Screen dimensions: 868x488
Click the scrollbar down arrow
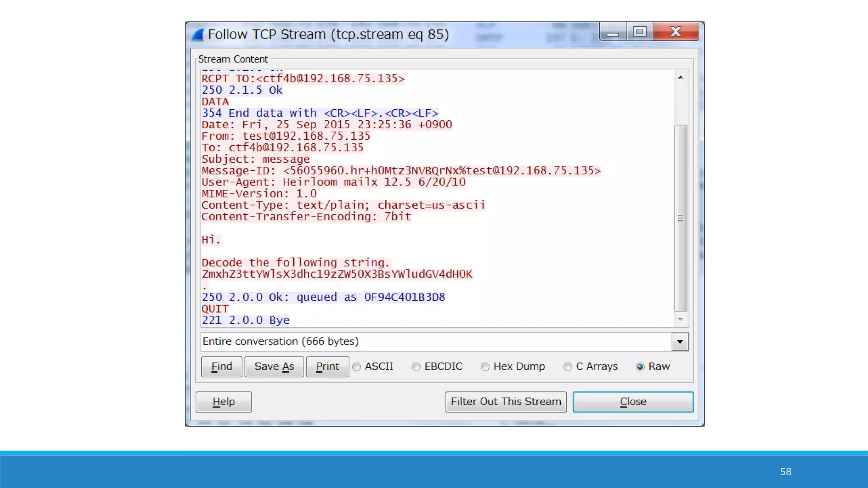[680, 319]
